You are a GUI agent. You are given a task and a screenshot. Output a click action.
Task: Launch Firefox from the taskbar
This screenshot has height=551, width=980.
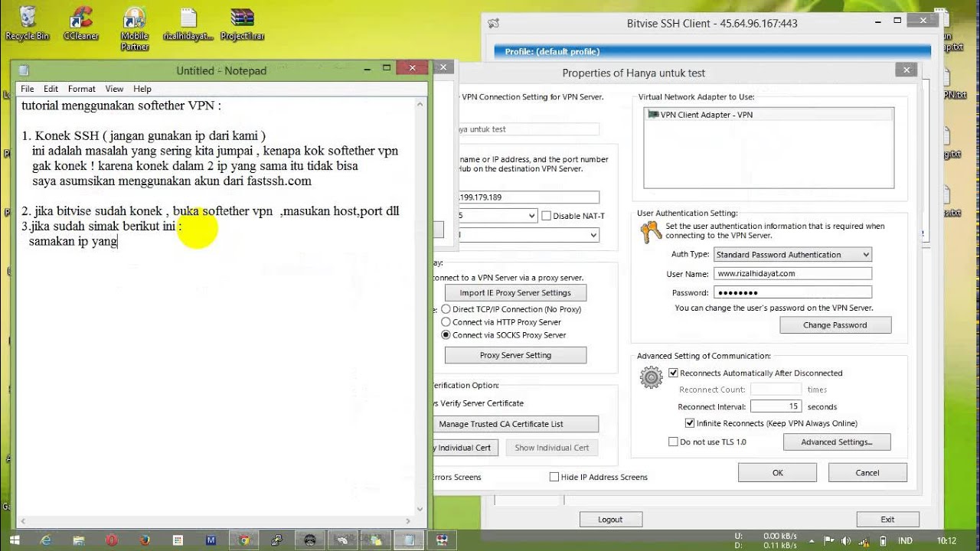145,540
